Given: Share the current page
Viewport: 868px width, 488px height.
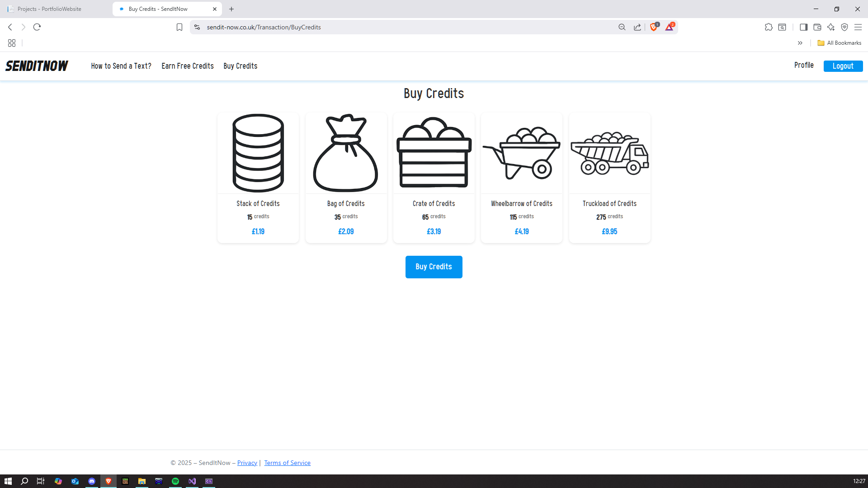Looking at the screenshot, I should tap(637, 27).
